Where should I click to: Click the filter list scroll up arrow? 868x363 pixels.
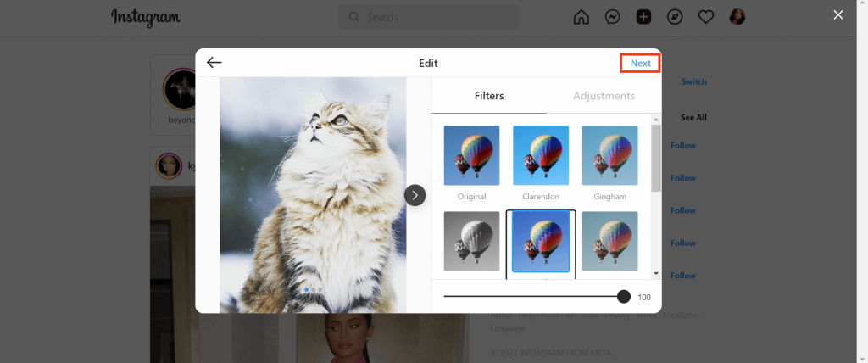[x=656, y=120]
